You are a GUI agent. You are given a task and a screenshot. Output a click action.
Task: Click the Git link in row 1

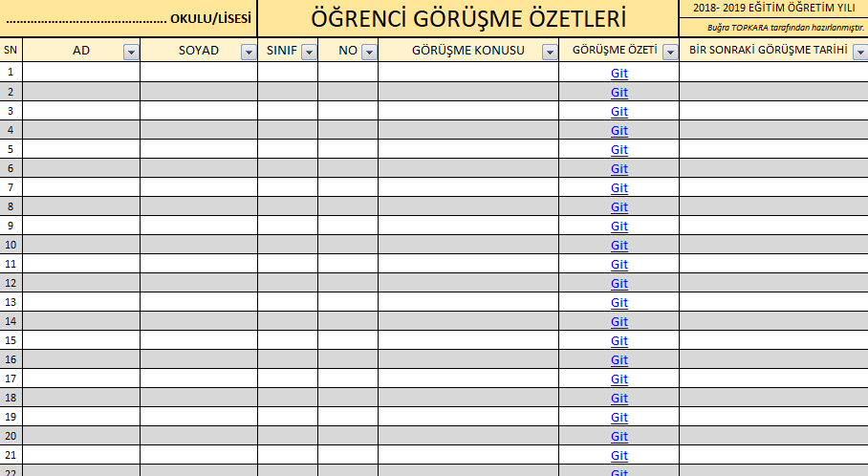[x=619, y=73]
